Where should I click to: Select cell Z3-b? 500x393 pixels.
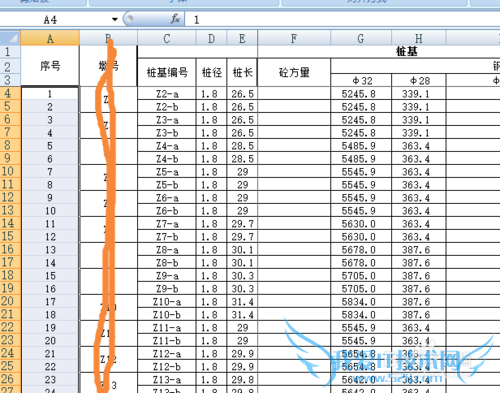(167, 133)
